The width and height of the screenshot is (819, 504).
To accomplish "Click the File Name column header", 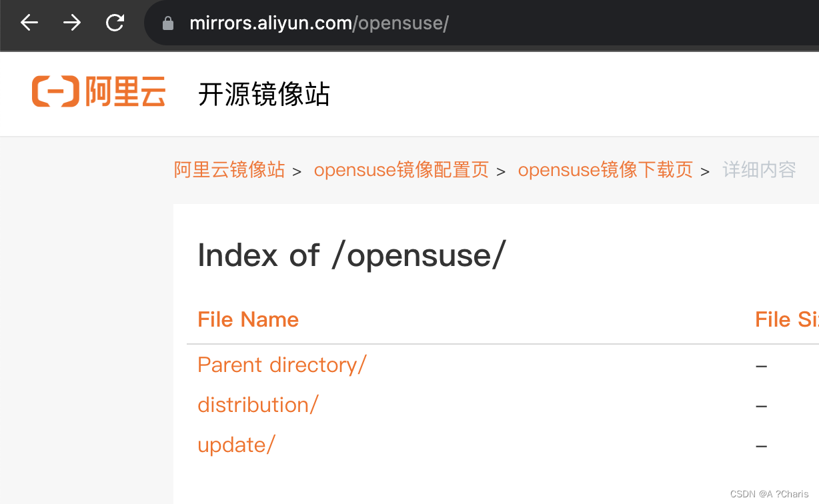I will (248, 319).
